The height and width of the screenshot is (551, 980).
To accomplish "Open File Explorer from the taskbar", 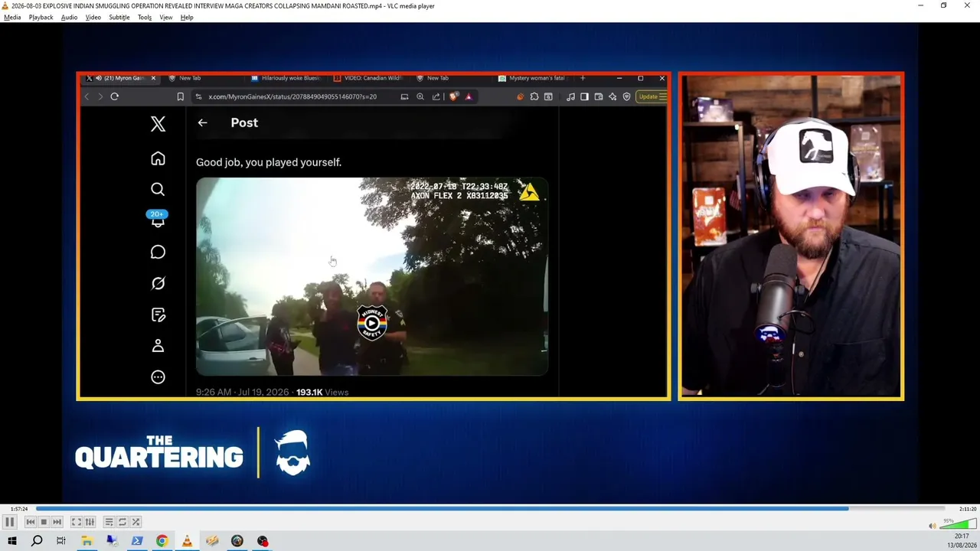I will [87, 541].
